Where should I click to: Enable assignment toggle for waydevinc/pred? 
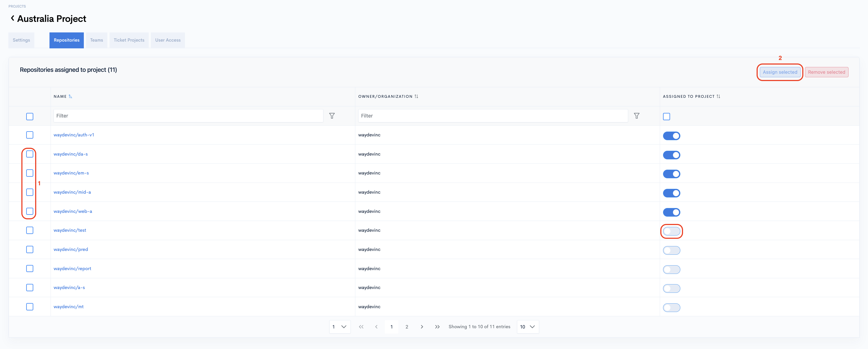point(672,250)
